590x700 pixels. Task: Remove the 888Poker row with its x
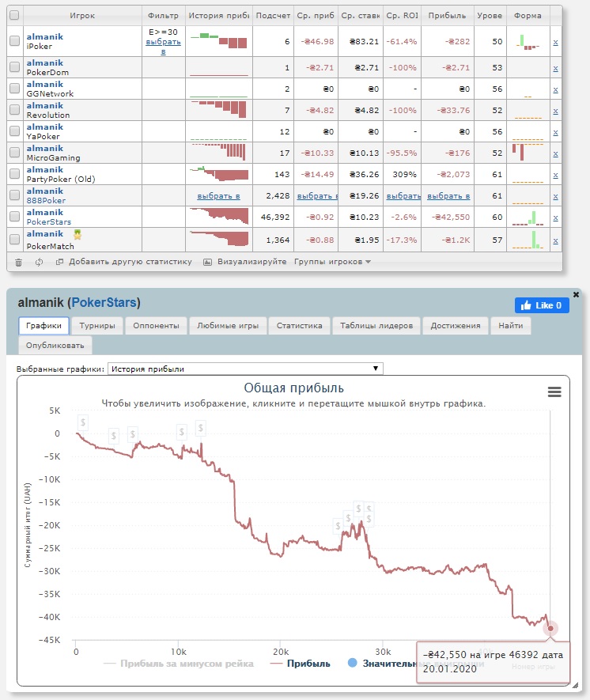pos(556,196)
